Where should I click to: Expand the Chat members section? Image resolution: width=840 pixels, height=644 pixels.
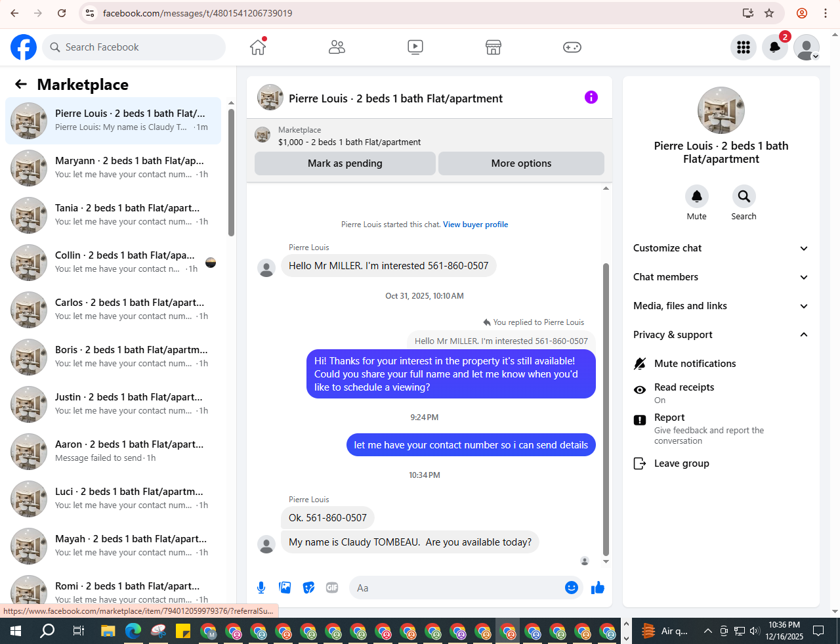point(721,277)
